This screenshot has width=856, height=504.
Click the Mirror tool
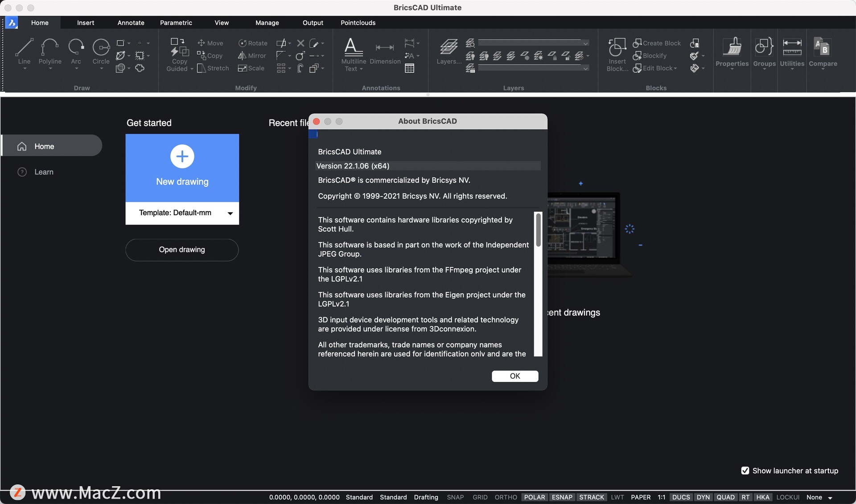pyautogui.click(x=252, y=56)
